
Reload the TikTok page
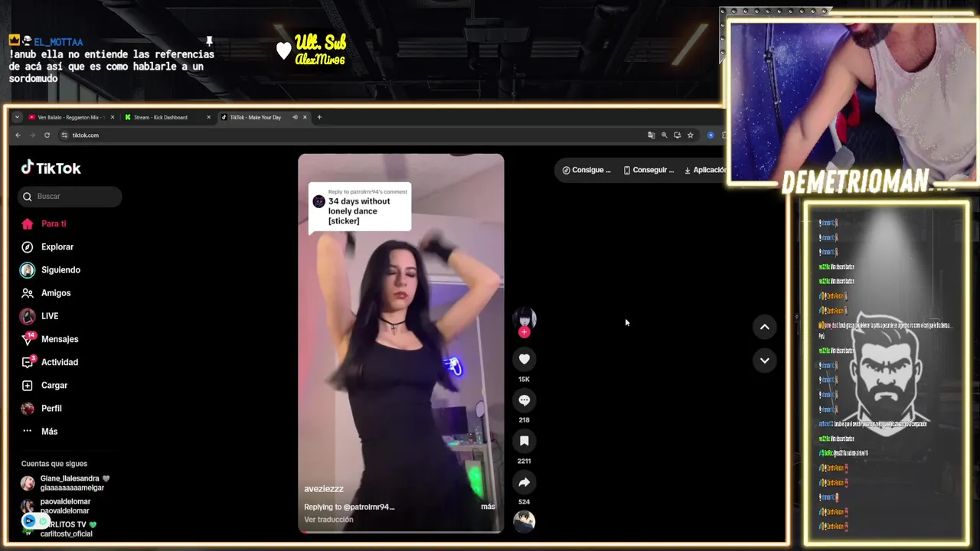coord(47,135)
